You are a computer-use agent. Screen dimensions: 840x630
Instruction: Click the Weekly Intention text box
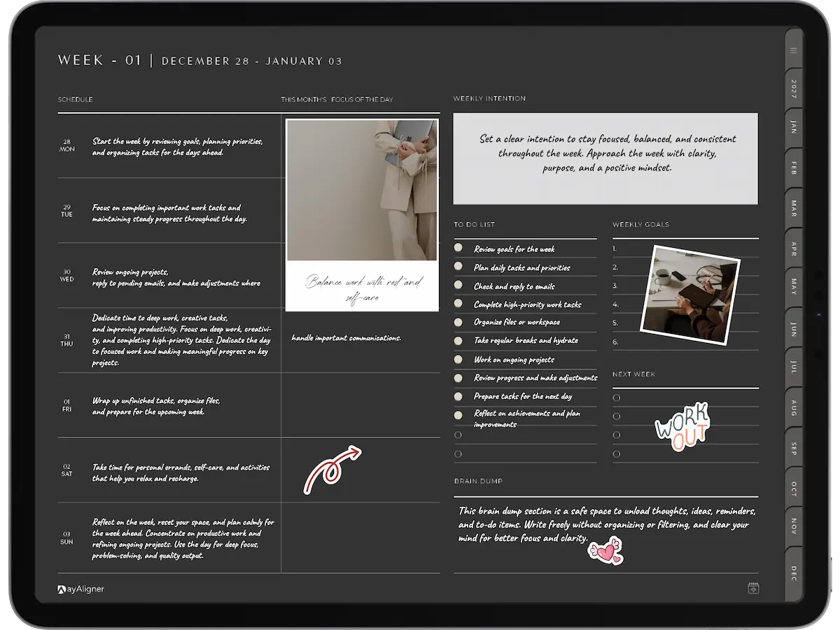[x=605, y=159]
